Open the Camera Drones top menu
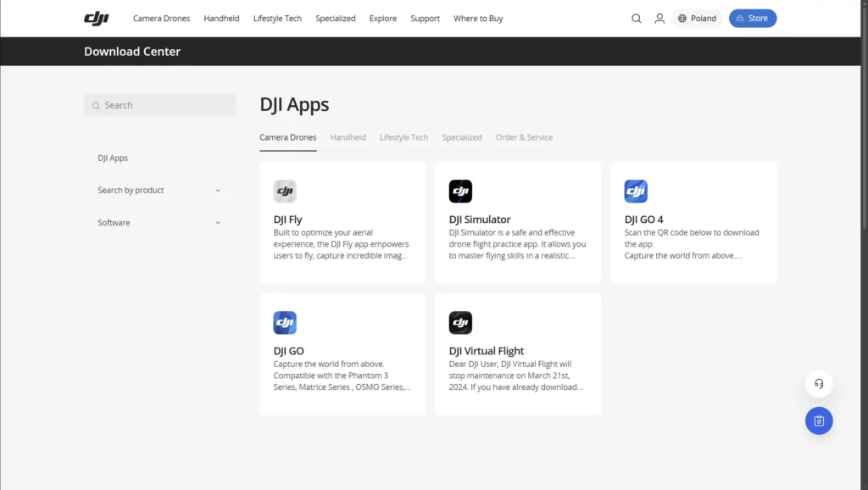 (x=161, y=19)
